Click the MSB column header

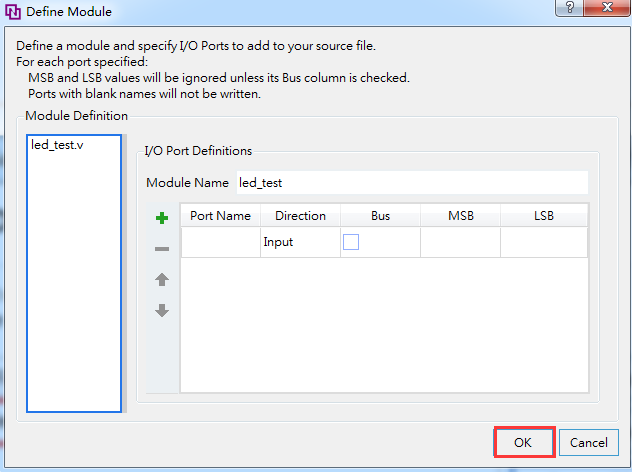tap(460, 216)
